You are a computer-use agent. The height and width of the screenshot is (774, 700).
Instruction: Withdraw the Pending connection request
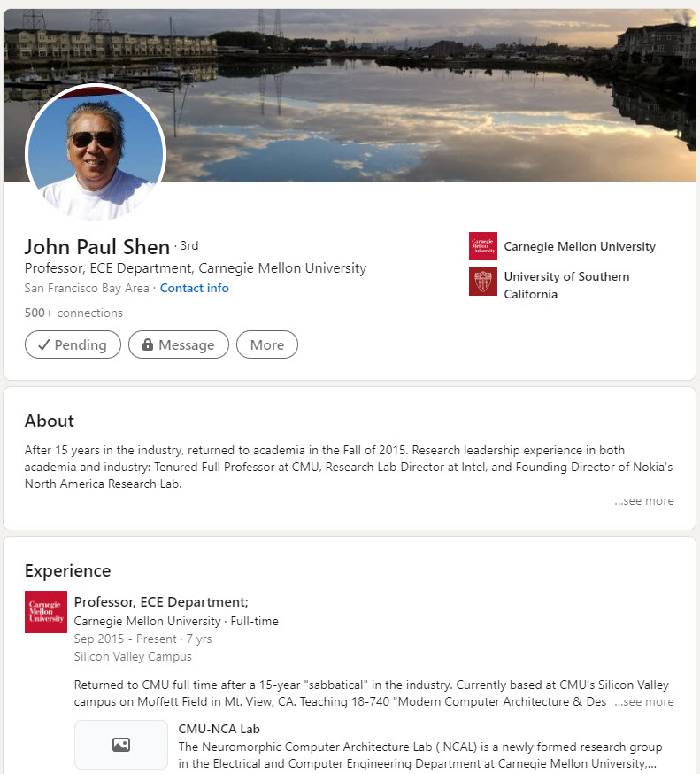tap(73, 344)
